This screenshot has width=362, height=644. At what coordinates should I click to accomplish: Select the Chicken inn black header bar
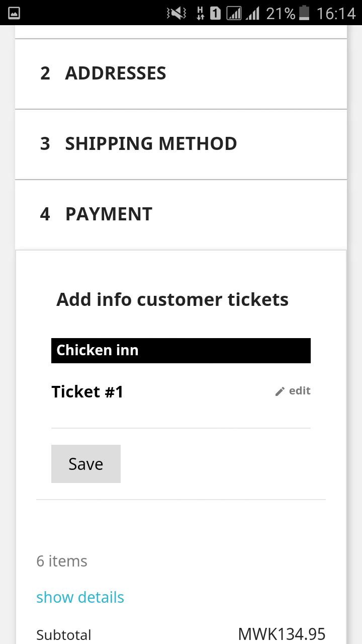pyautogui.click(x=181, y=350)
